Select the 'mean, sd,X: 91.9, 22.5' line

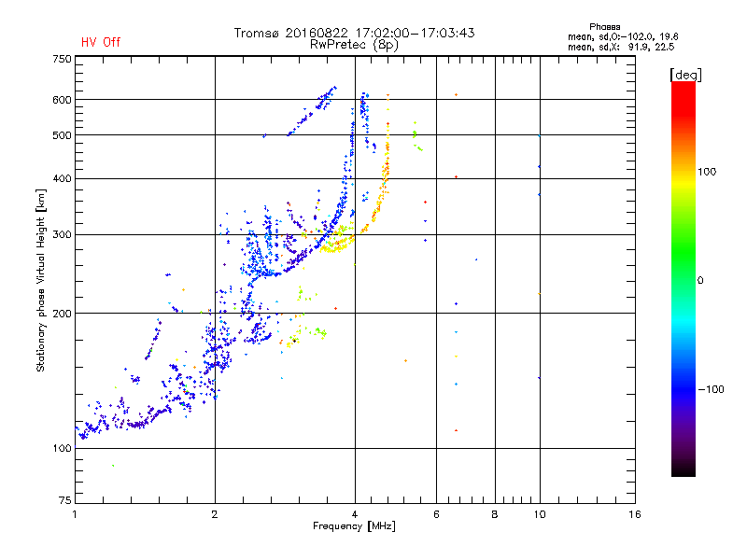pos(621,47)
